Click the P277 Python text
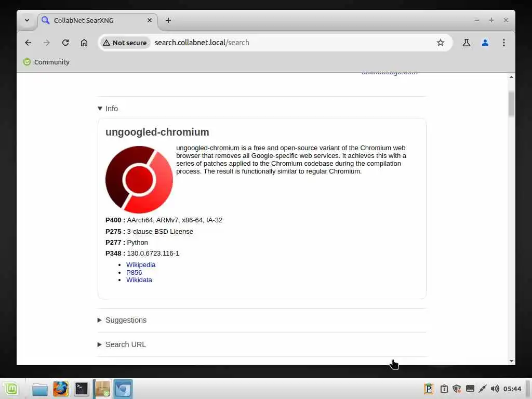Image resolution: width=532 pixels, height=399 pixels. [127, 243]
